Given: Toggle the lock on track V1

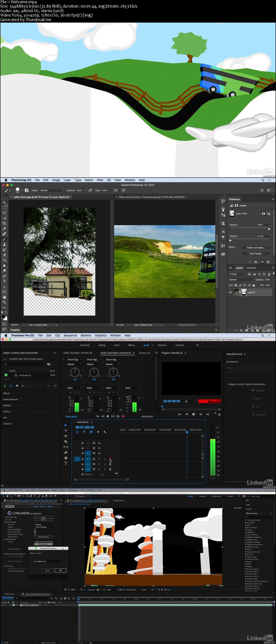Looking at the screenshot, I should point(82,453).
